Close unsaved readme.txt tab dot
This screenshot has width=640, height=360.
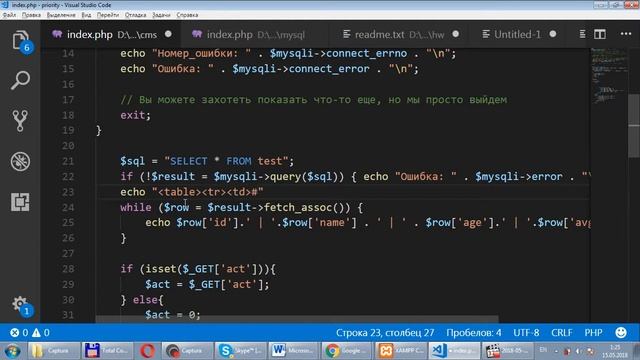(456, 34)
